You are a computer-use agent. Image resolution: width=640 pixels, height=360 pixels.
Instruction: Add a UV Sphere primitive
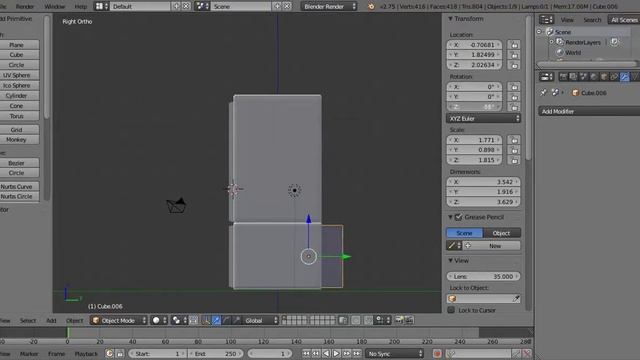pyautogui.click(x=17, y=75)
